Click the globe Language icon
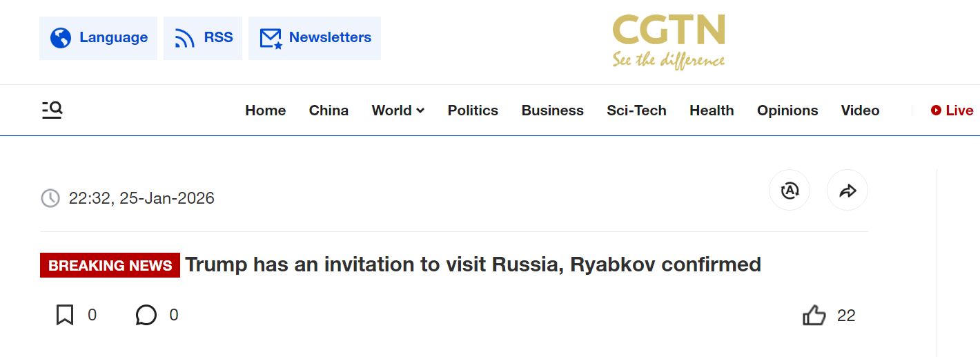Viewport: 980px width, 357px height. click(61, 38)
